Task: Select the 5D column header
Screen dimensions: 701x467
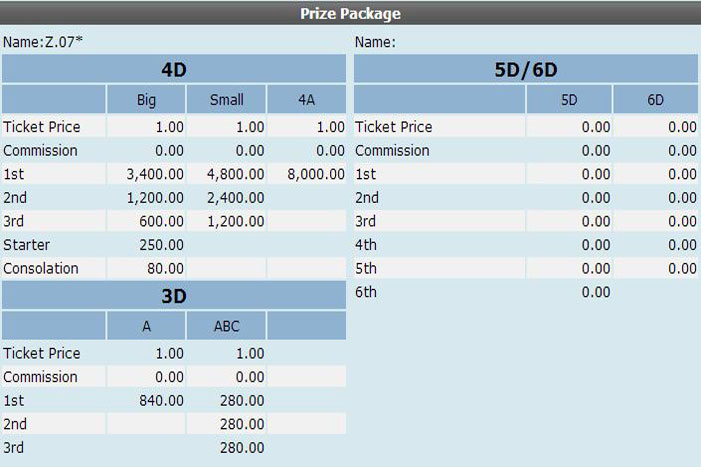Action: pos(569,100)
